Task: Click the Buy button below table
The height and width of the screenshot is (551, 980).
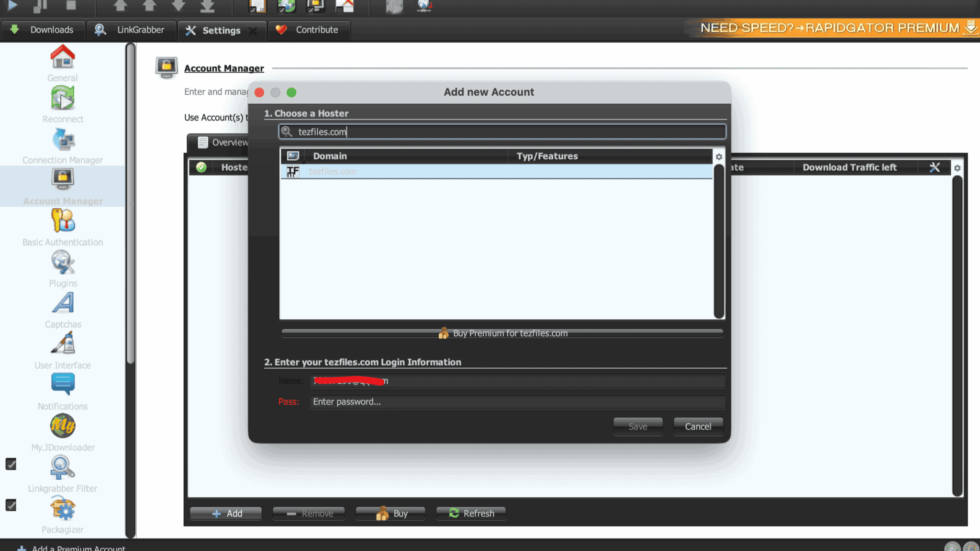Action: tap(390, 513)
